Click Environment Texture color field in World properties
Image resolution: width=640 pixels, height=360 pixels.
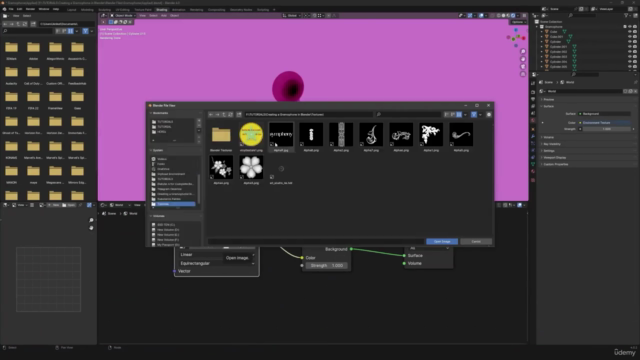[604, 122]
